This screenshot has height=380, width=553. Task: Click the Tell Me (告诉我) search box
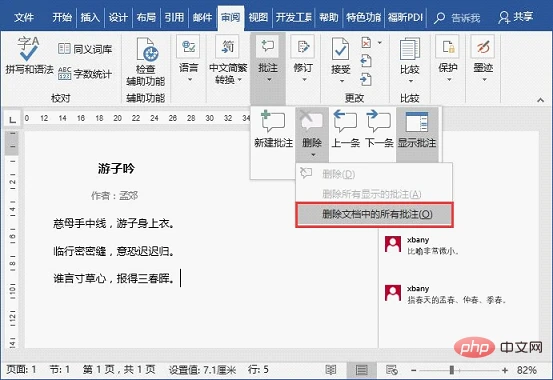click(457, 18)
